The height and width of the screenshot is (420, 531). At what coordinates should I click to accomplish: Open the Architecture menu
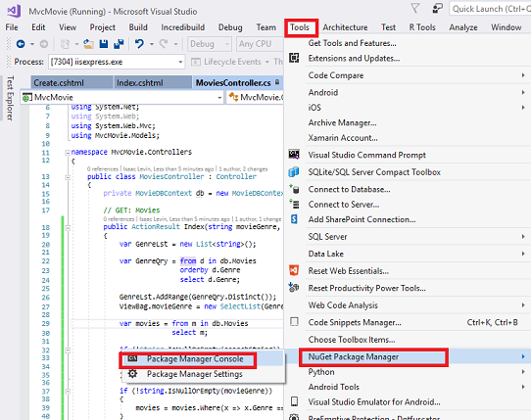[345, 27]
